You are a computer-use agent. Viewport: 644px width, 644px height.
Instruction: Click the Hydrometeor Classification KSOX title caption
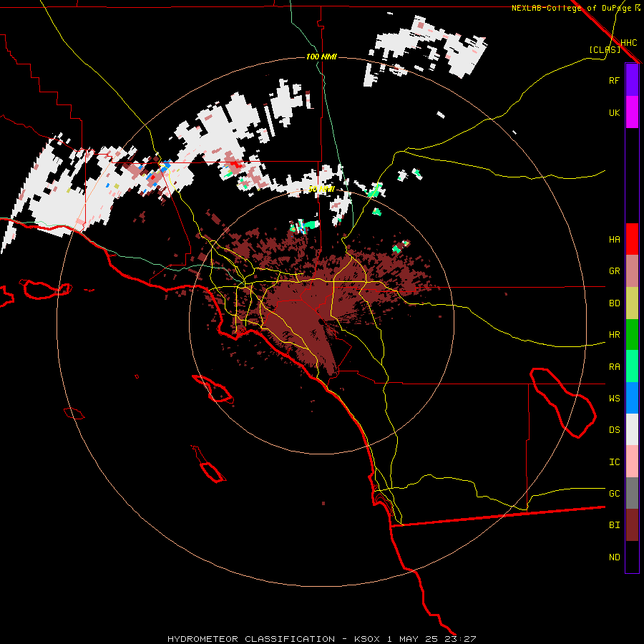click(321, 639)
